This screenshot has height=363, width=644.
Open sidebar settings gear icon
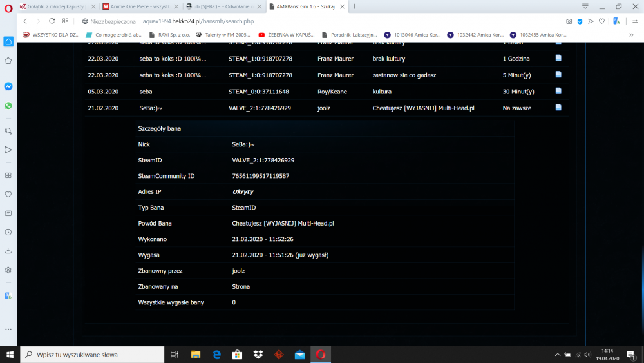coord(8,270)
